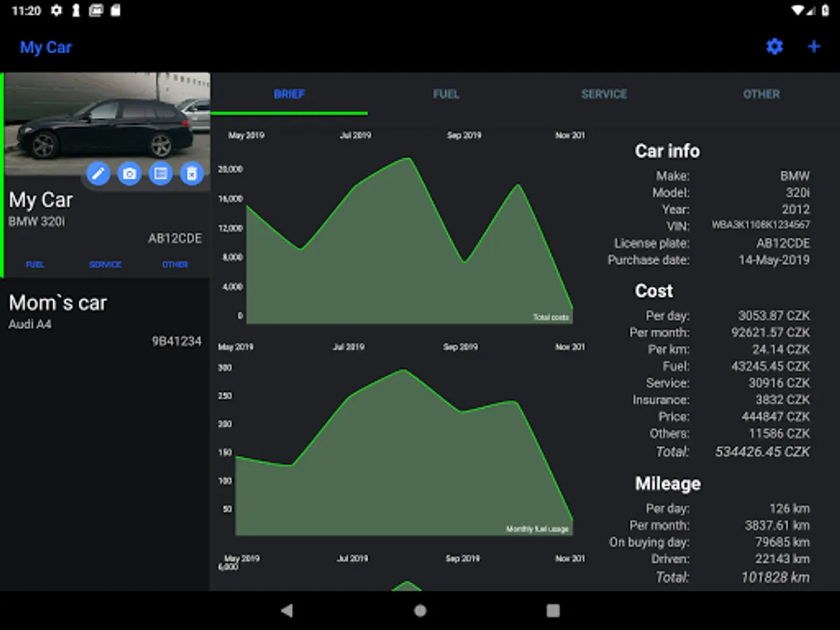Add a new car with the plus icon
The height and width of the screenshot is (630, 840).
(x=814, y=47)
